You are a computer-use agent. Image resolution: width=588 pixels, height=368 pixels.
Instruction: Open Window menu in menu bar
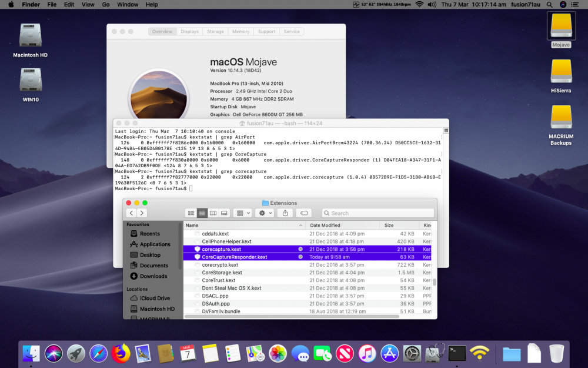[128, 5]
